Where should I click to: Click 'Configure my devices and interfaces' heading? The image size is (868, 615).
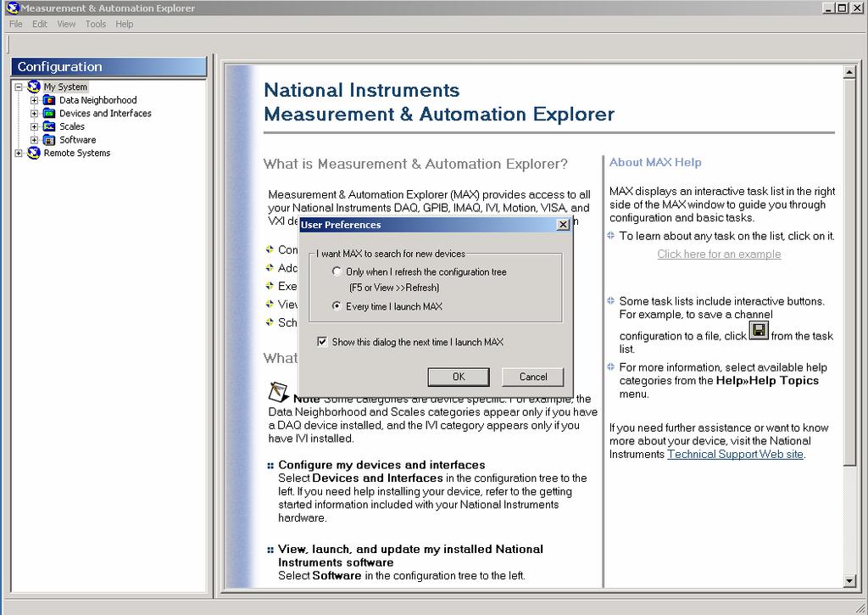pos(381,465)
